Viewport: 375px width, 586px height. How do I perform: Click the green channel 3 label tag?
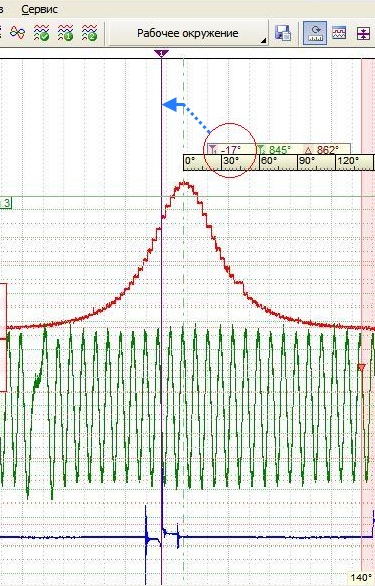[x=6, y=203]
